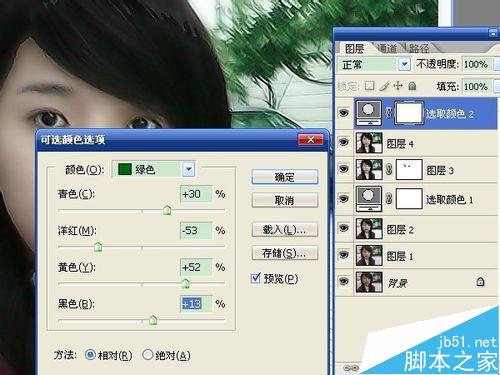This screenshot has height=375, width=500.
Task: Click the 黄色 yellow slider handle
Action: (185, 284)
